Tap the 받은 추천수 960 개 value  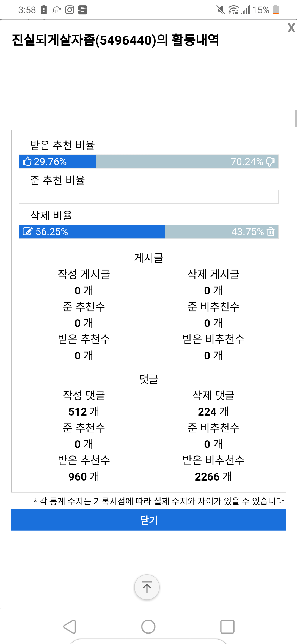tap(84, 477)
